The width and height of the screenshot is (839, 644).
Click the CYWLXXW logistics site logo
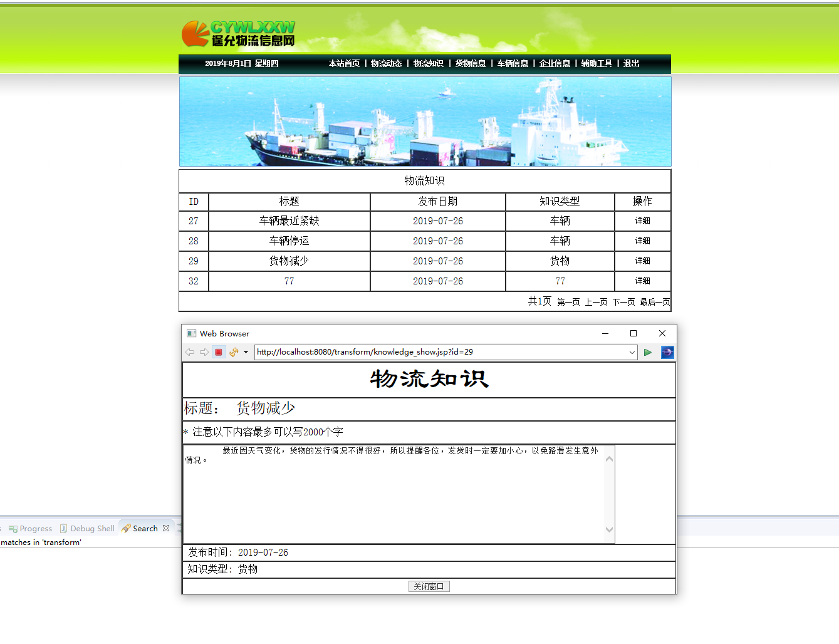tap(238, 34)
